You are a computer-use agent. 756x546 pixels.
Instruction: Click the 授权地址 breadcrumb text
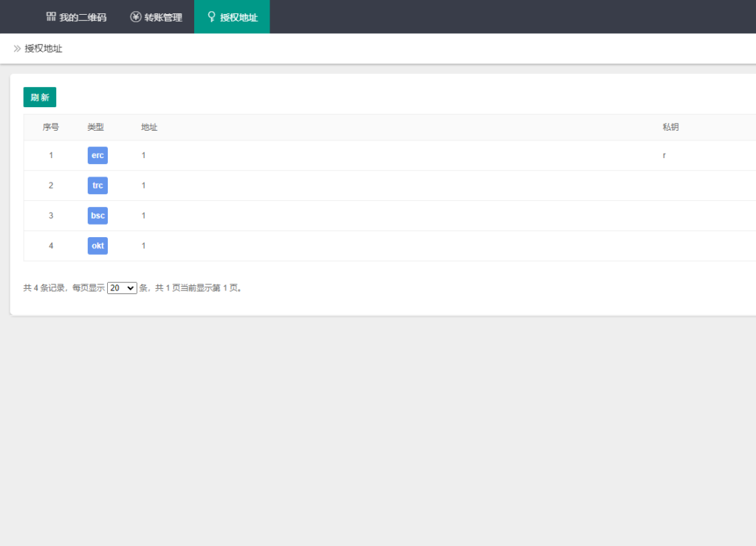coord(44,49)
